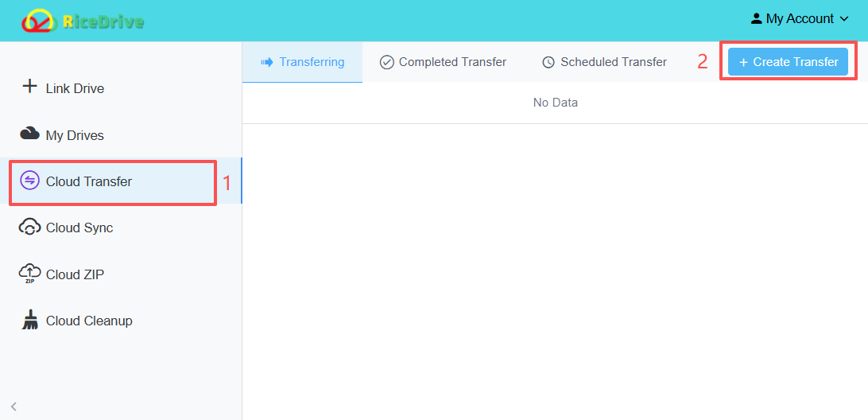
Task: Click the Link Drive plus icon
Action: (x=29, y=87)
